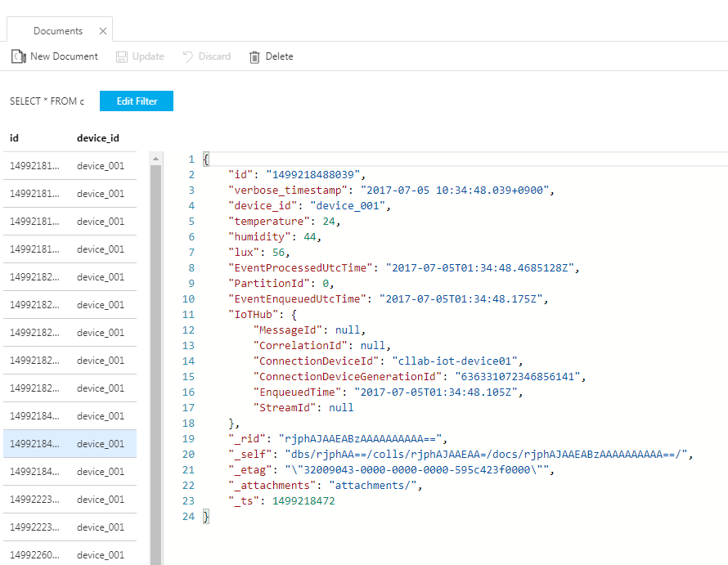Click the document list vertical scrollbar

155,327
